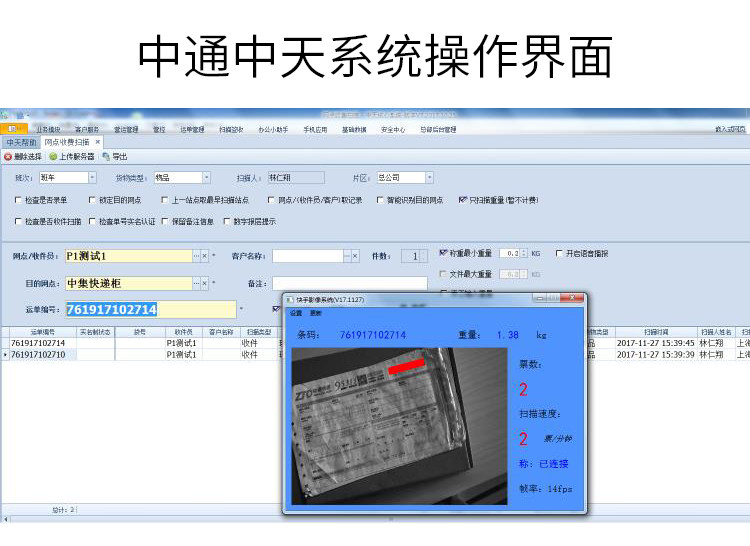
Task: Adjust the 件数 count spinner
Action: click(x=423, y=256)
